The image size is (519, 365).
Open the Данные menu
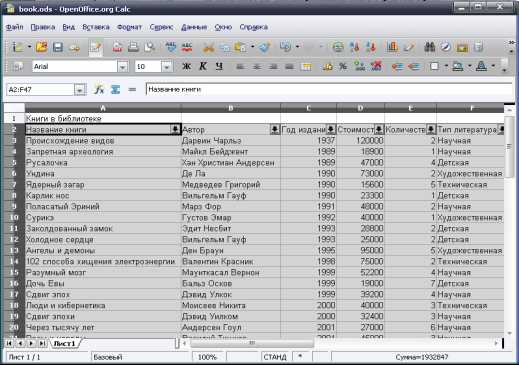point(194,27)
